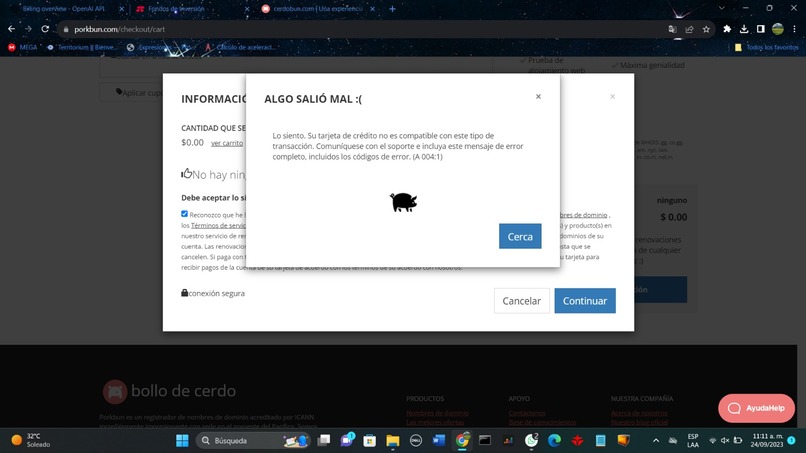Switch to the Billing overview - OpenAI API tab
806x453 pixels.
pyautogui.click(x=63, y=9)
